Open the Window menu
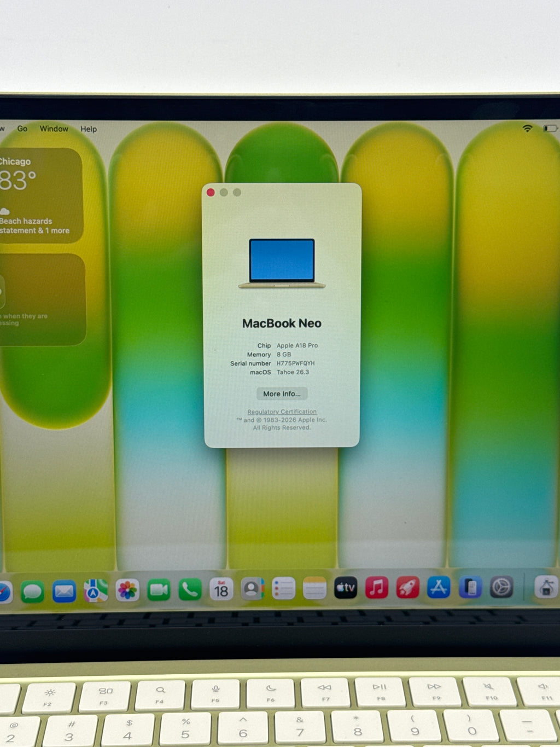560x747 pixels. (54, 129)
